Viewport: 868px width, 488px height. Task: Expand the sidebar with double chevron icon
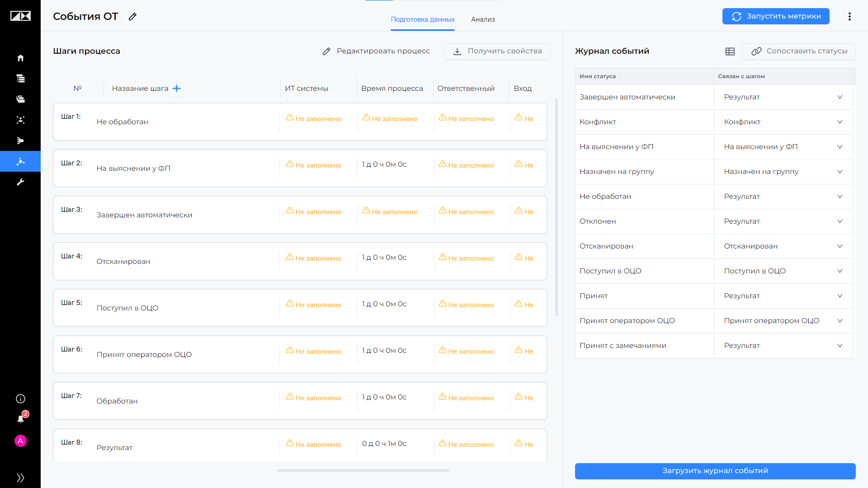(20, 478)
